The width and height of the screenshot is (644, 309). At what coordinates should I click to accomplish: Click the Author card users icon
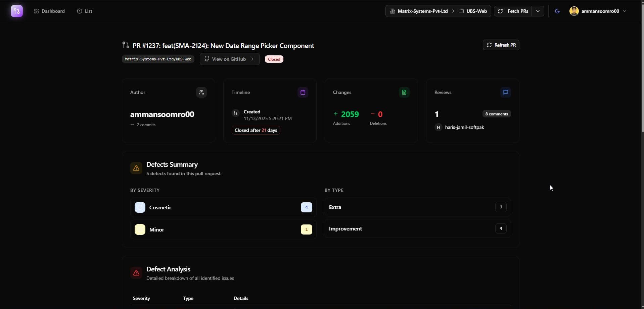coord(201,92)
